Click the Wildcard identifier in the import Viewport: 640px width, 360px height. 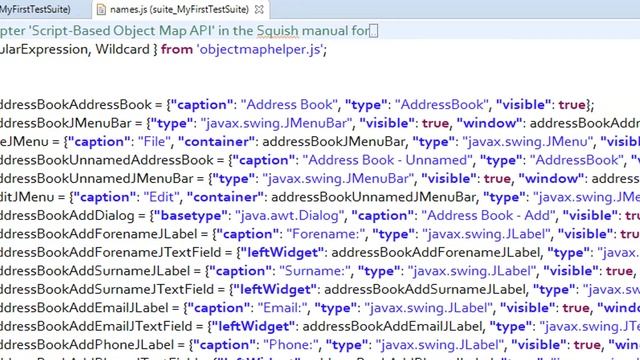coord(122,49)
